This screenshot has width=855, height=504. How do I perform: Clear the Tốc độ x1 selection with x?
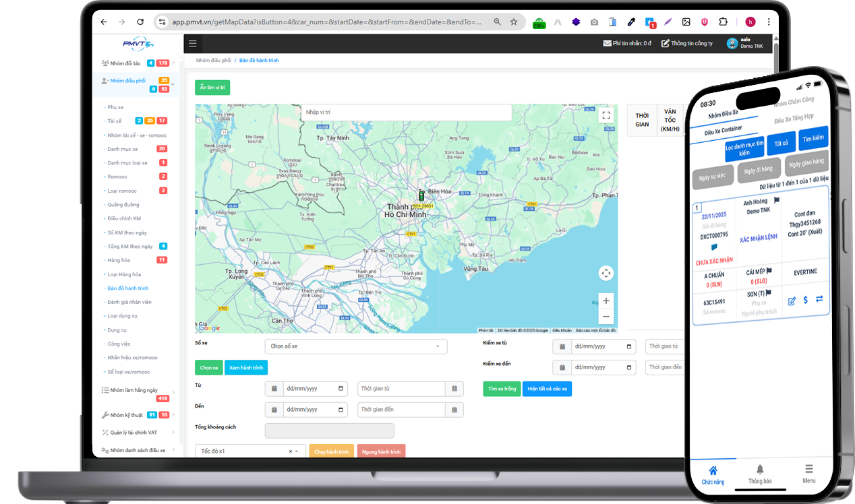click(291, 451)
